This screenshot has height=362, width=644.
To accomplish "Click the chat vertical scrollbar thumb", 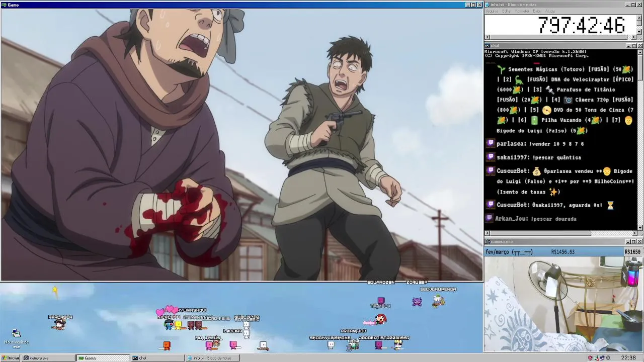I will point(640,67).
